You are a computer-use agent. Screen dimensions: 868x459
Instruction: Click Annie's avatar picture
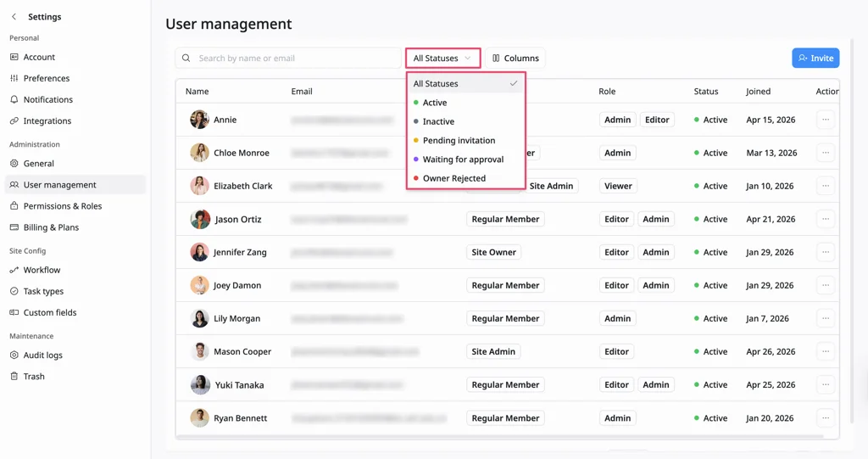coord(199,119)
